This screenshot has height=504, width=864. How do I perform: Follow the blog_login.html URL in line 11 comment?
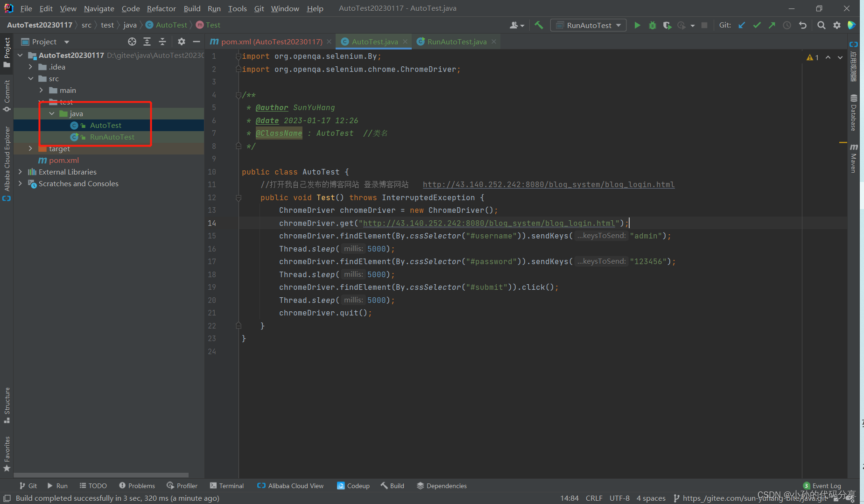click(x=548, y=185)
